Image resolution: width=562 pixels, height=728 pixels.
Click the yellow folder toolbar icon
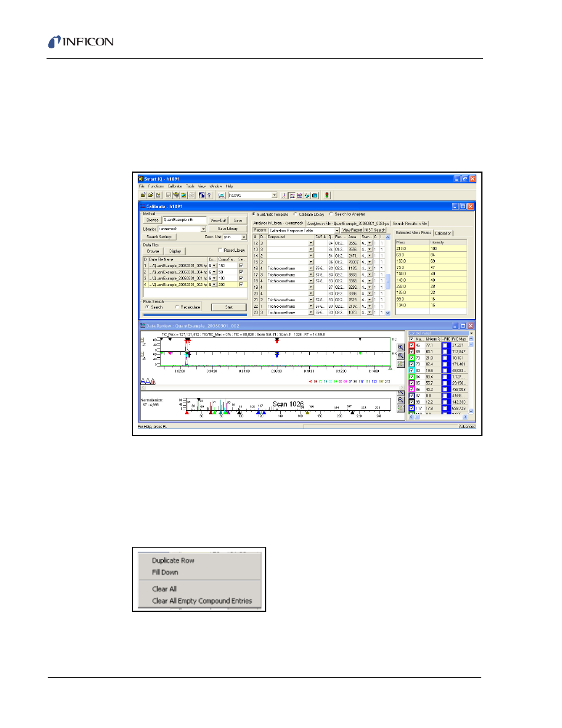click(x=184, y=195)
